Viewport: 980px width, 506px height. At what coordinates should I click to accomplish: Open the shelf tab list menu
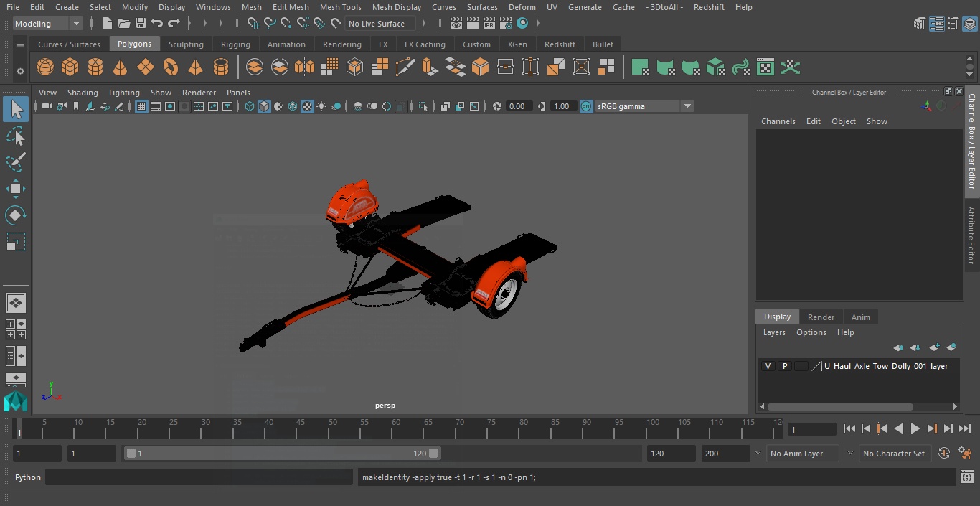(20, 44)
